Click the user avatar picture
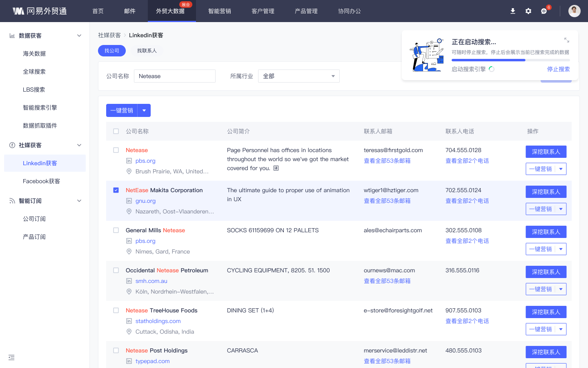This screenshot has height=368, width=588. point(575,11)
